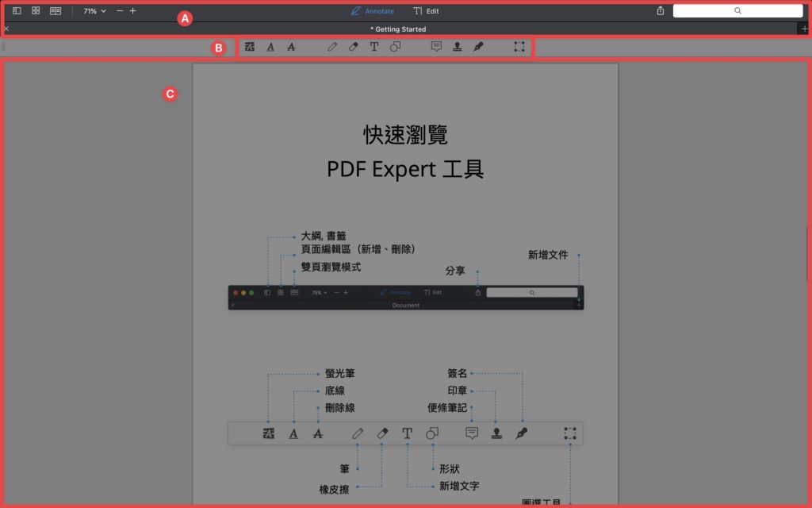The width and height of the screenshot is (812, 508).
Task: Click the vertical scrollbar at right edge
Action: (806, 254)
